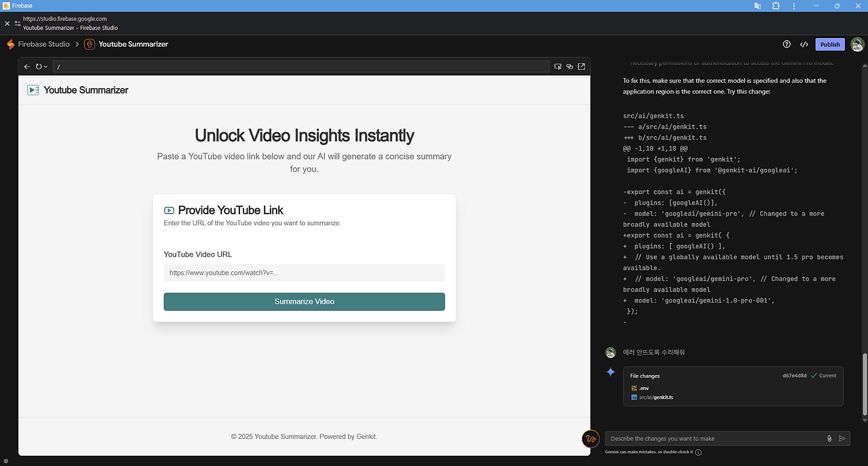Attach a file with paperclip icon
The image size is (868, 466).
pos(829,438)
